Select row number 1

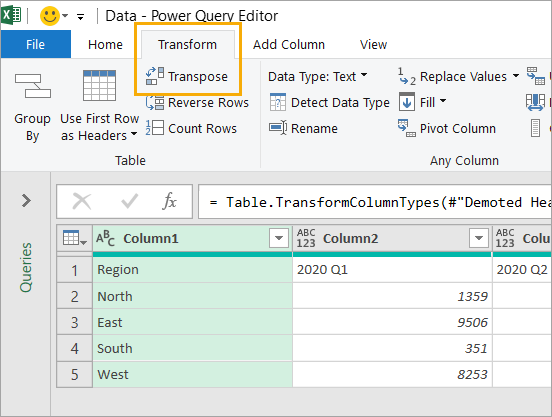[75, 270]
